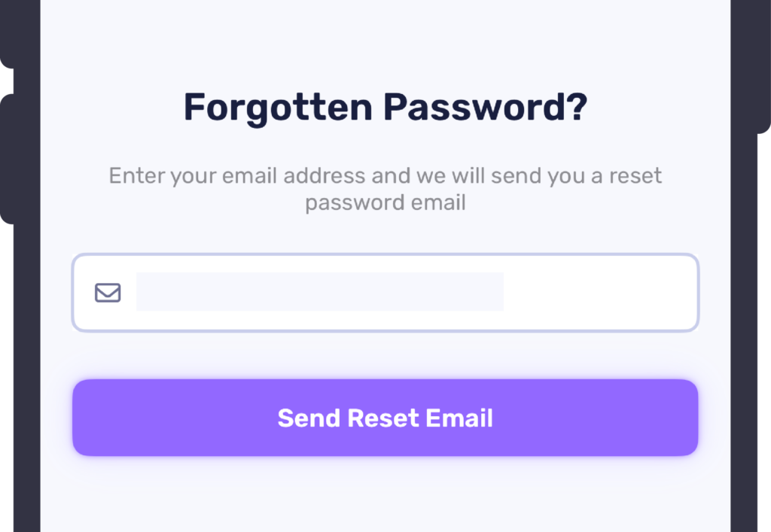Viewport: 771px width, 532px height.
Task: Click the word Password? in the heading
Action: (485, 108)
